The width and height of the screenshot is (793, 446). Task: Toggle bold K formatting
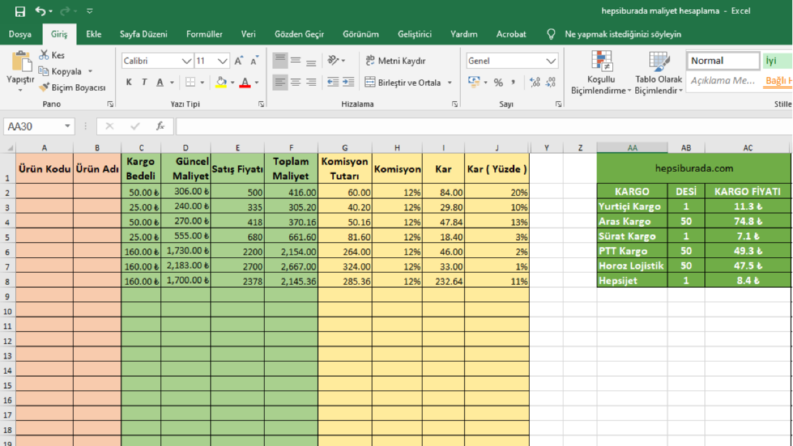click(129, 82)
